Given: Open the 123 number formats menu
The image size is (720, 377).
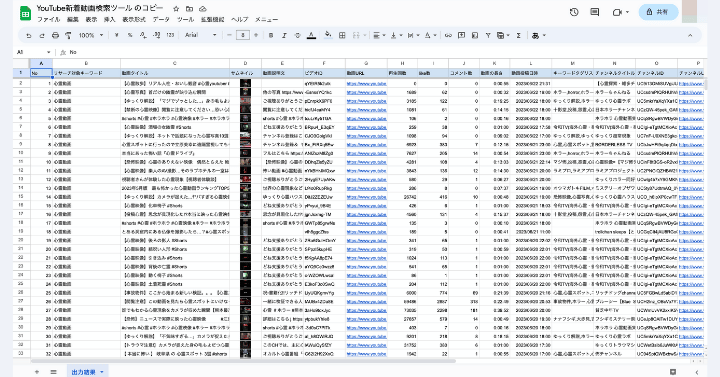Looking at the screenshot, I should coord(170,35).
